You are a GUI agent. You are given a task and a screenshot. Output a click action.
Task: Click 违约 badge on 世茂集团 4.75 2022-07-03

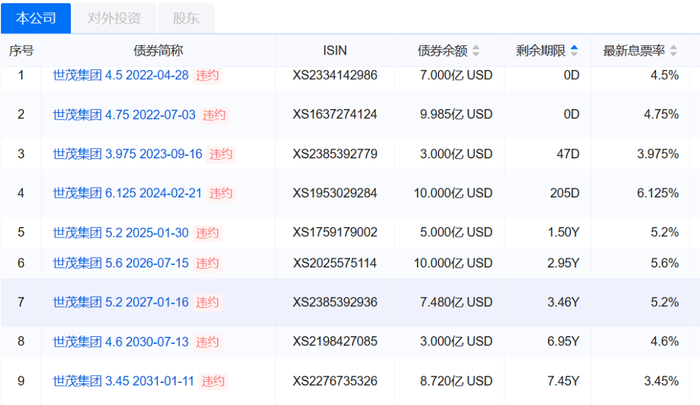click(213, 114)
